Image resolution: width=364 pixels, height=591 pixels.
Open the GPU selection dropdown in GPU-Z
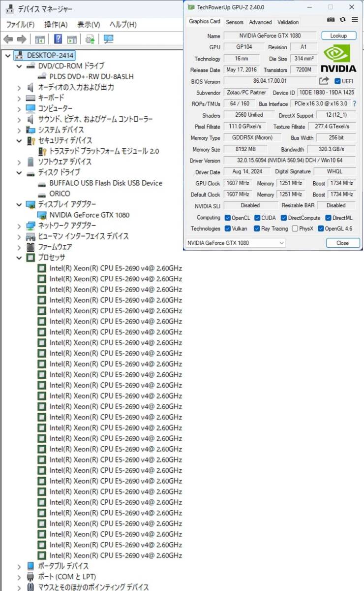(x=235, y=243)
